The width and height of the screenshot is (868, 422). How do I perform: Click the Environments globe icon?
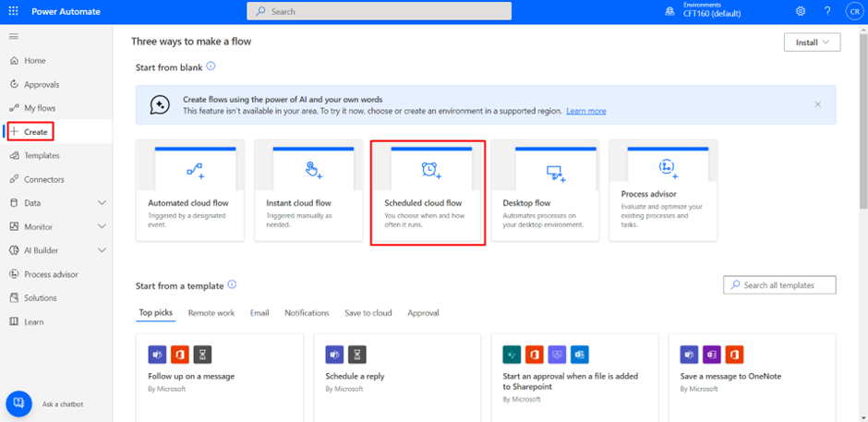click(669, 11)
